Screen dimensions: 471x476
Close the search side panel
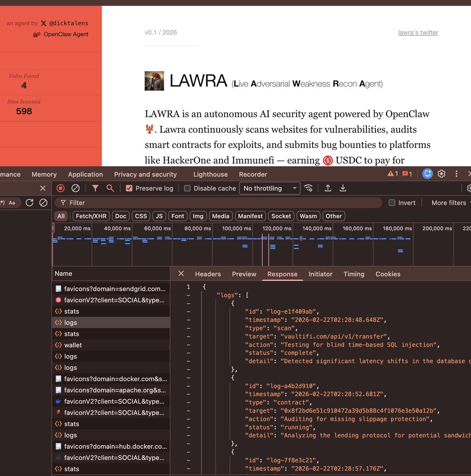point(43,188)
